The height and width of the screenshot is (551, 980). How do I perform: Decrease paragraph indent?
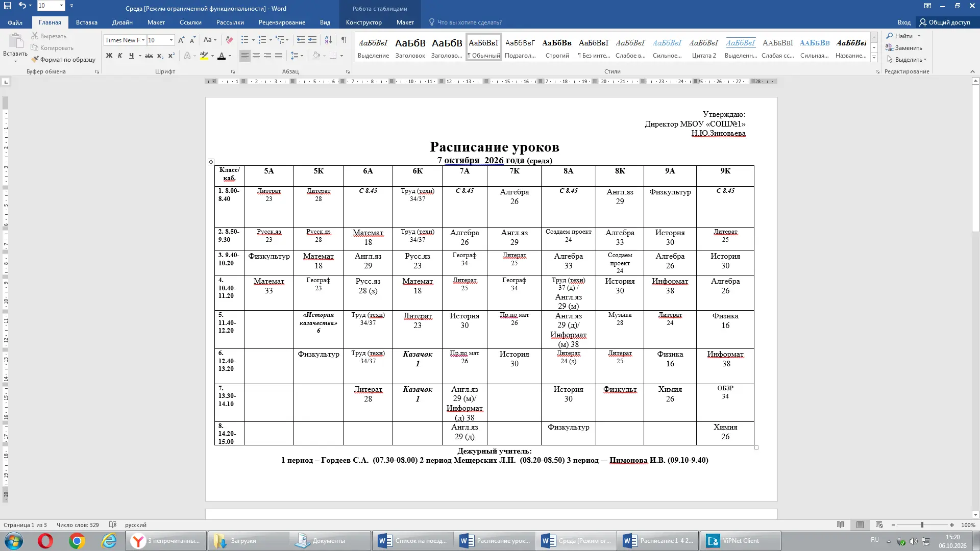click(301, 40)
